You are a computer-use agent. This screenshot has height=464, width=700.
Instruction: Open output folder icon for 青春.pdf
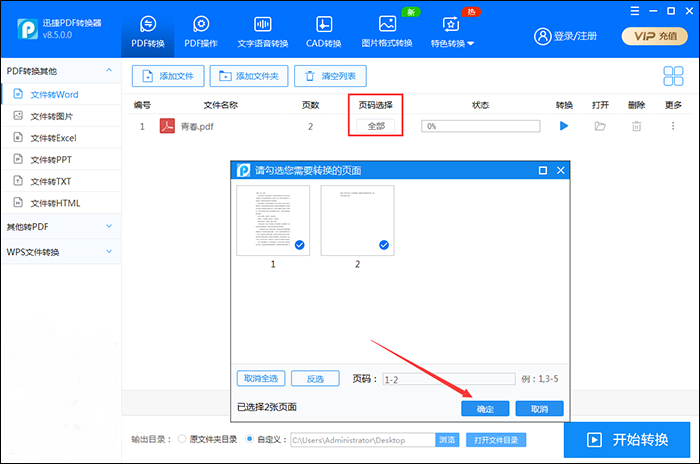click(600, 126)
